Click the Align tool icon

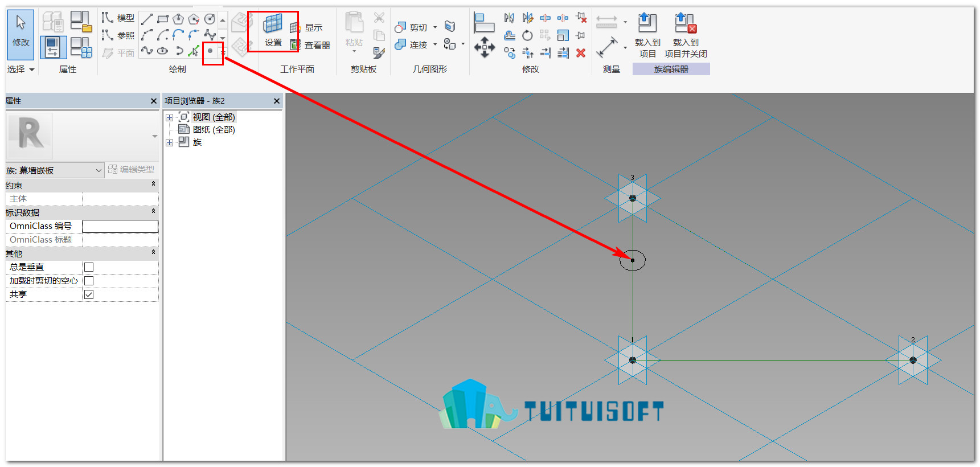coord(484,23)
